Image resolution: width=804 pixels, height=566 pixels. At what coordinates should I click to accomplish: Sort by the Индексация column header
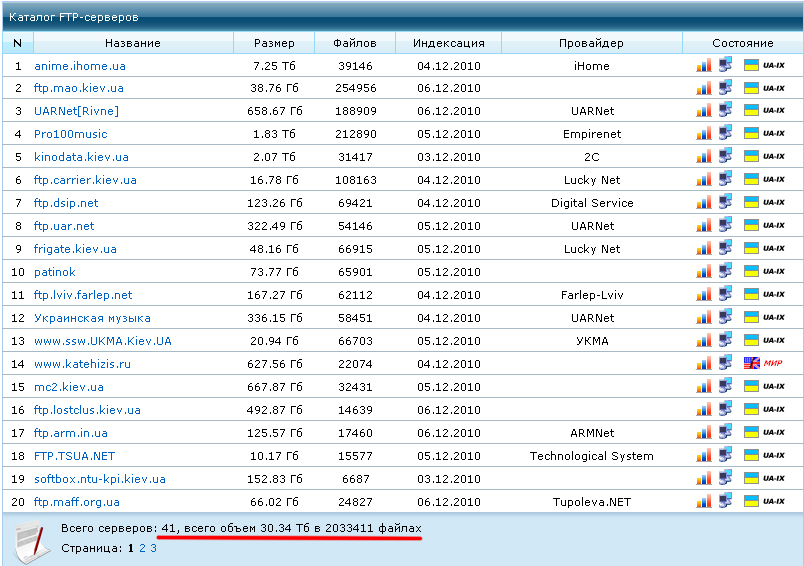tap(449, 43)
